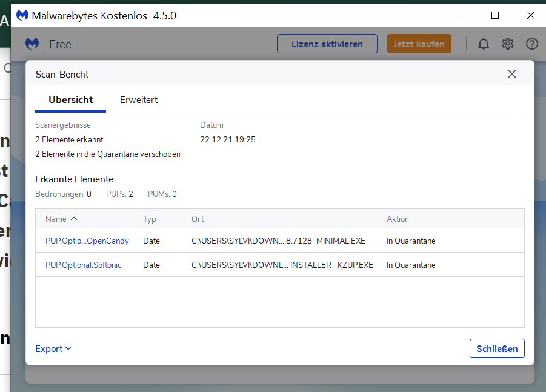
Task: Click In Quarantäne in Softonic row
Action: 411,265
